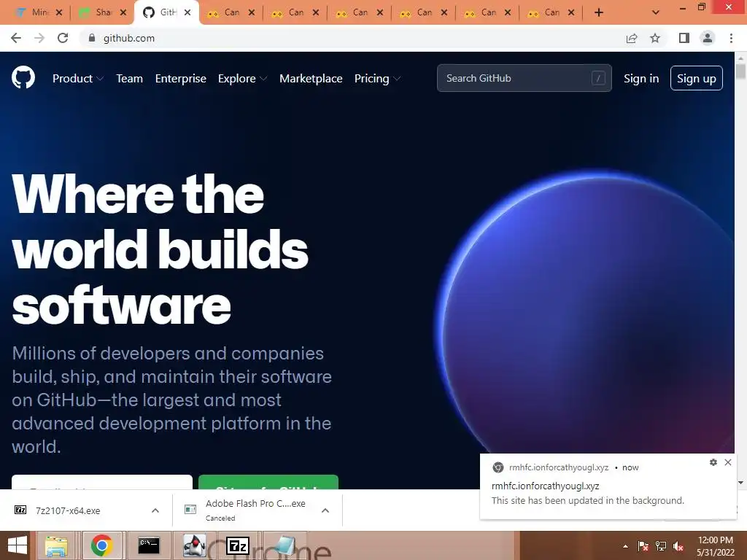Click the email address input field
This screenshot has width=747, height=560.
(102, 482)
